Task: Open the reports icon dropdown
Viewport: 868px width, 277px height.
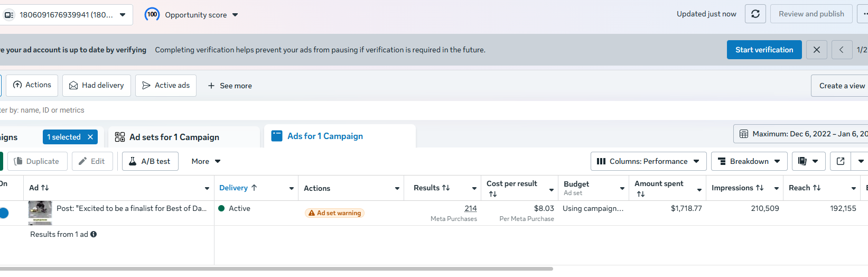Action: click(808, 161)
